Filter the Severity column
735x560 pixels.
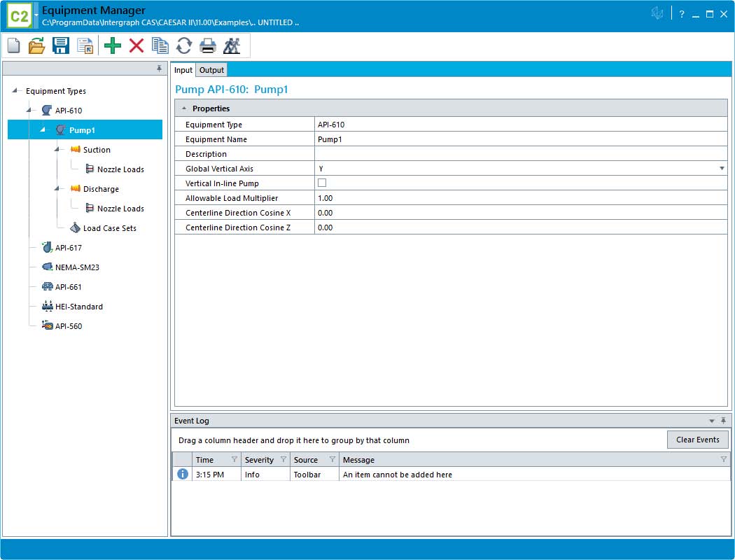tap(283, 459)
